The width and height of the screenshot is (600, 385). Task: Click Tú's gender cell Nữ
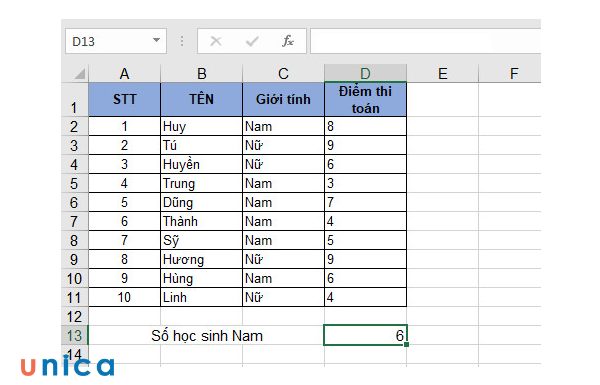pos(283,145)
